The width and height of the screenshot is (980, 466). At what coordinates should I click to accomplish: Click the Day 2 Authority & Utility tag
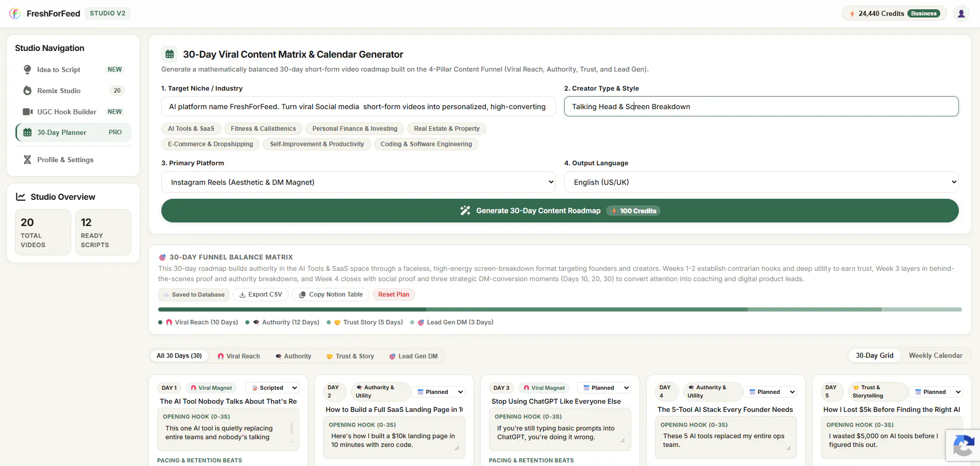(x=380, y=392)
